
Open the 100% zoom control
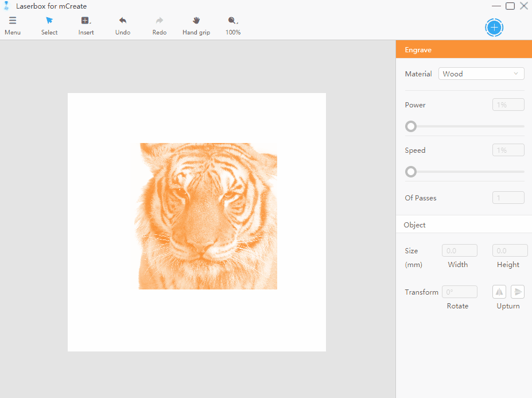(x=233, y=26)
